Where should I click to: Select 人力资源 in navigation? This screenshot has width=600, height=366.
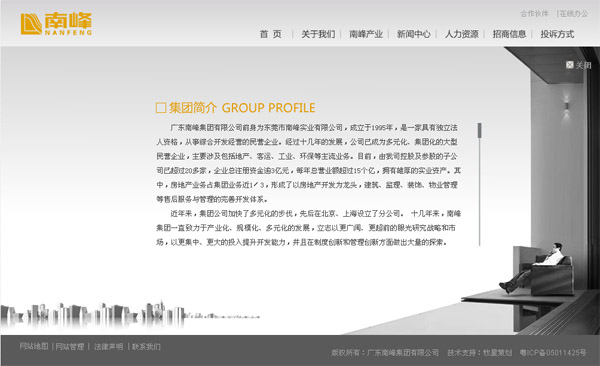coord(461,34)
